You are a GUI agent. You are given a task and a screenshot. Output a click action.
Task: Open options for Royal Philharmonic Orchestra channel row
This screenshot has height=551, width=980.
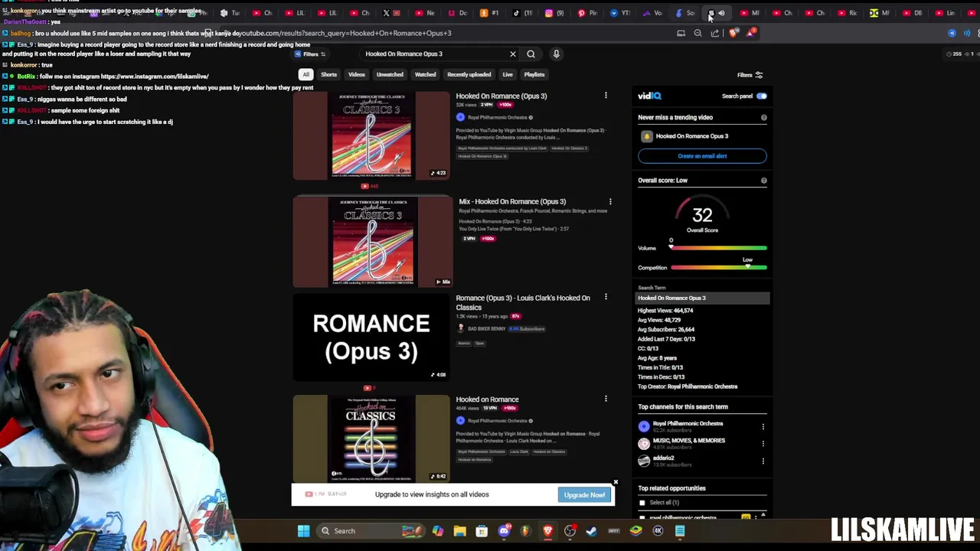tap(763, 426)
